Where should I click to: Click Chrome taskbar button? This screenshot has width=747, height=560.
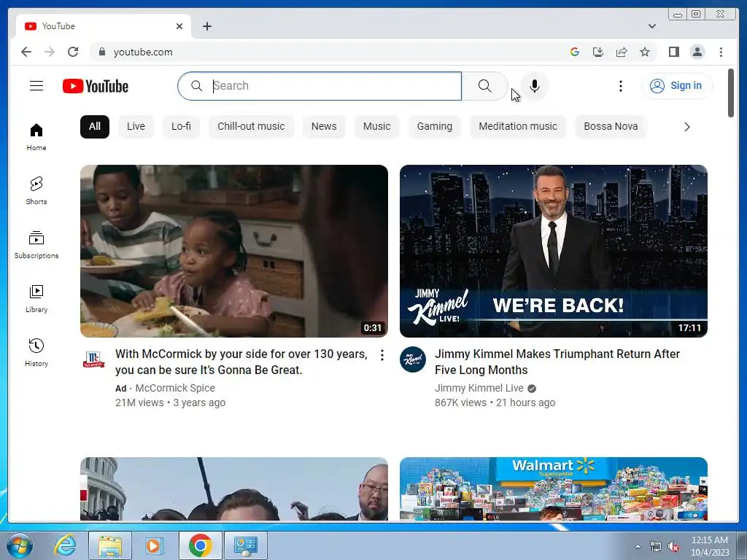tap(200, 545)
